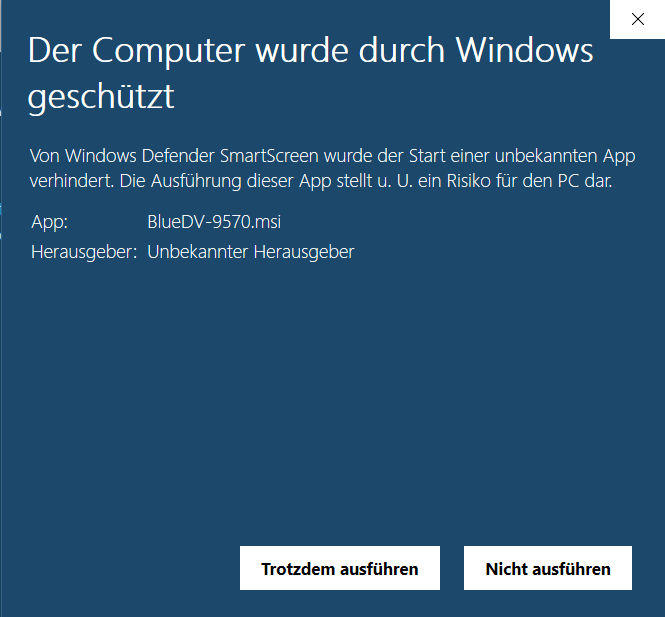Viewport: 665px width, 617px height.
Task: Click the word "Computer" in the heading
Action: coord(168,52)
